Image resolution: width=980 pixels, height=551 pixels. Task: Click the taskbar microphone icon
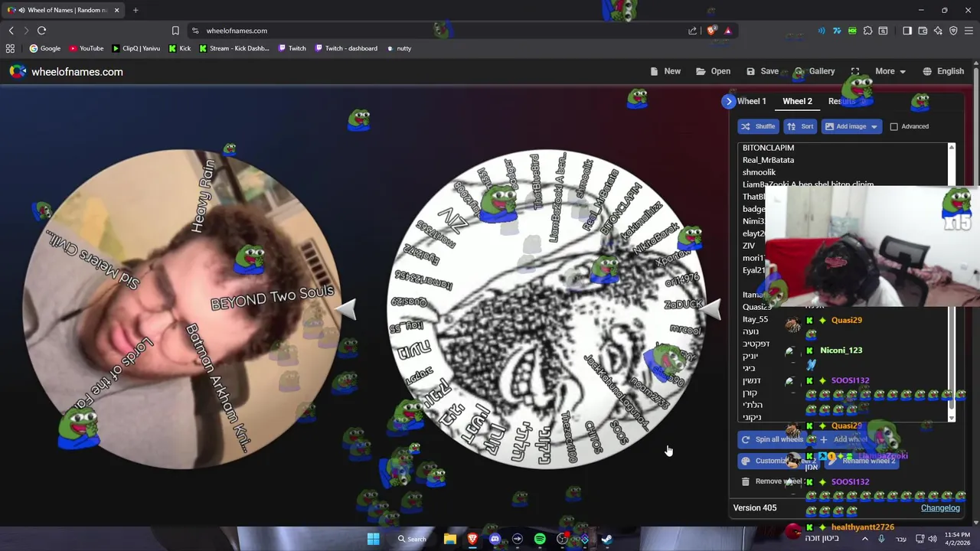pos(881,539)
